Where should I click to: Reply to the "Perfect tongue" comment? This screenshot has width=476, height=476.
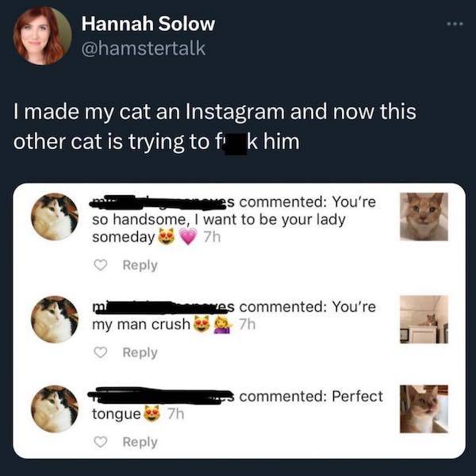(x=140, y=442)
